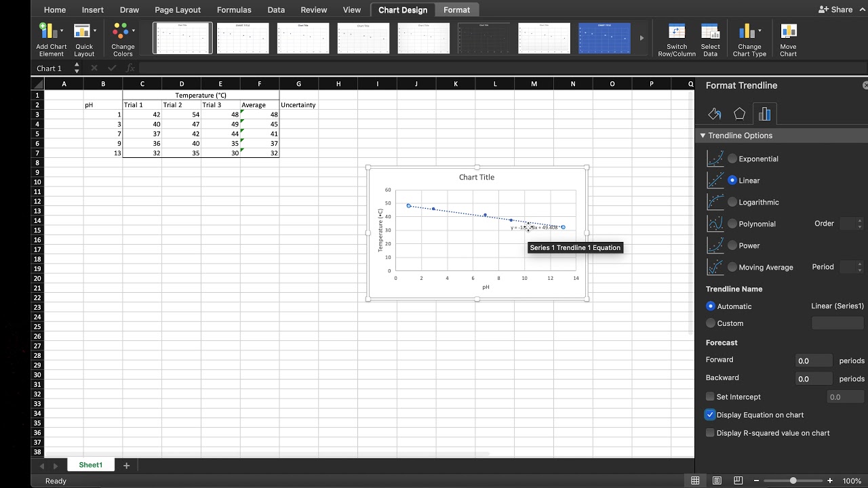Click the Logarithmic trendline icon

tap(715, 202)
